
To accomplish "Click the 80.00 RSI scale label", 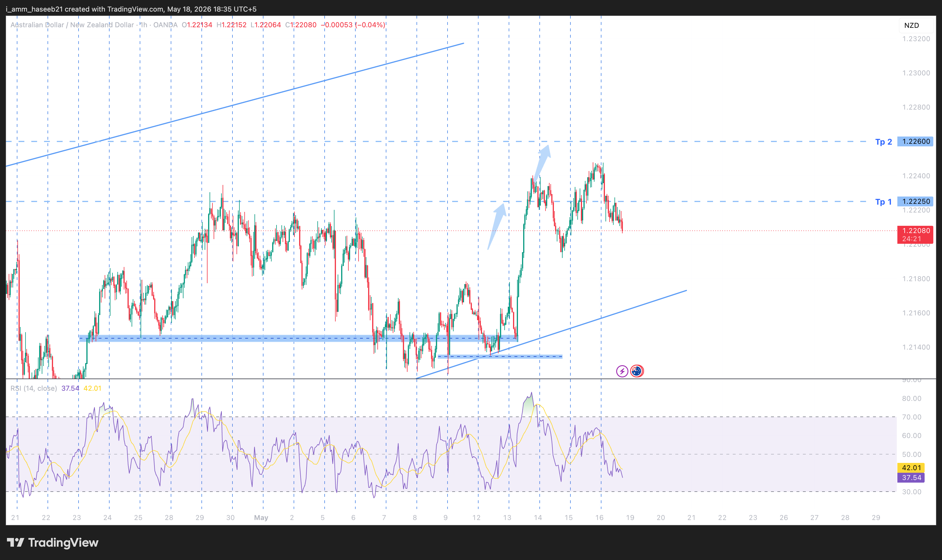I will [912, 399].
